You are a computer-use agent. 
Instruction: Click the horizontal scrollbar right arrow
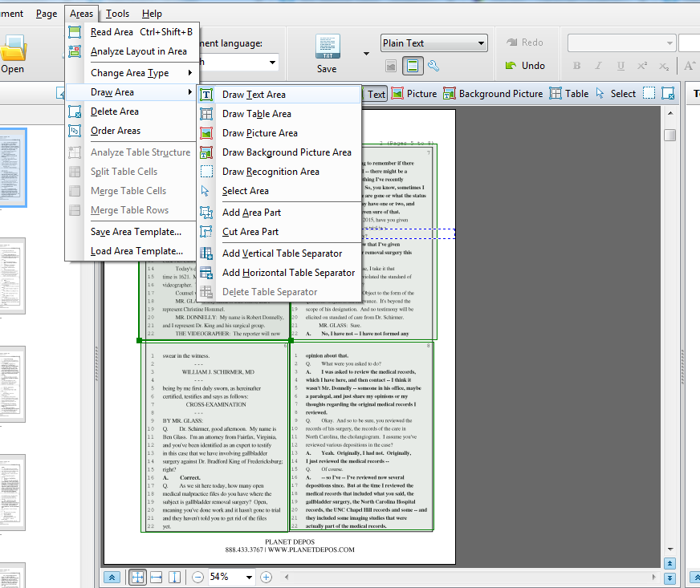653,578
